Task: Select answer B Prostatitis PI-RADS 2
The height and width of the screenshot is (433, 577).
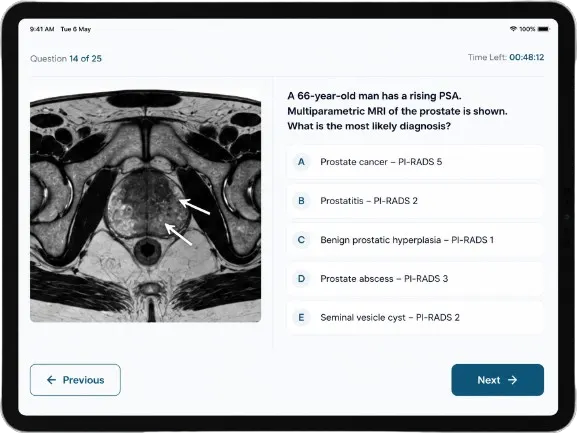Action: [415, 201]
